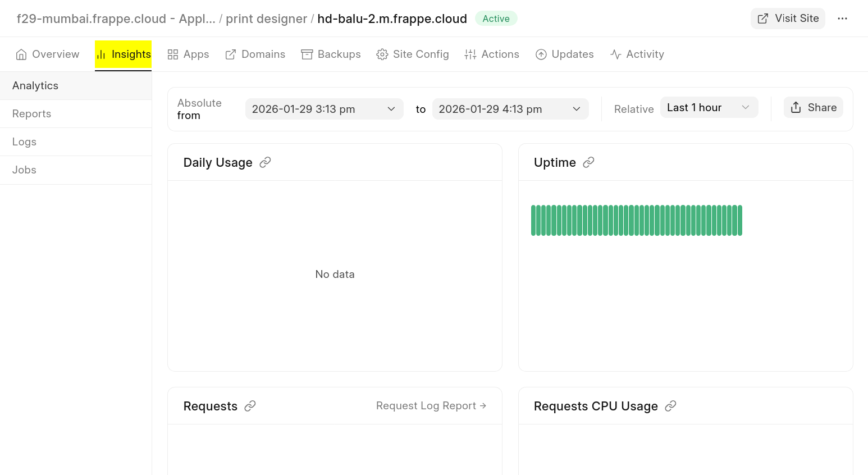Click link icon beside Requests CPU Usage
The width and height of the screenshot is (868, 475).
click(x=670, y=406)
